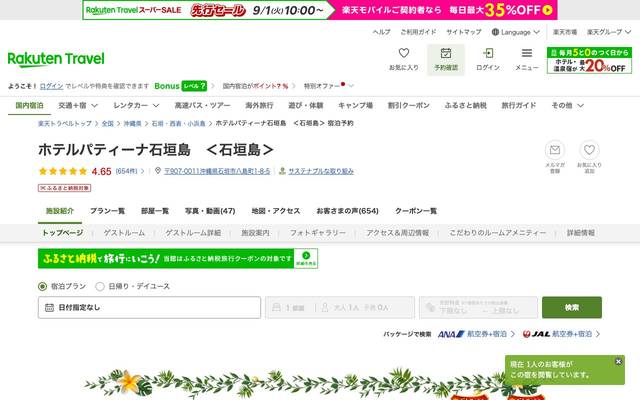Click the arrow on ふるさと納税 banner

click(x=306, y=256)
